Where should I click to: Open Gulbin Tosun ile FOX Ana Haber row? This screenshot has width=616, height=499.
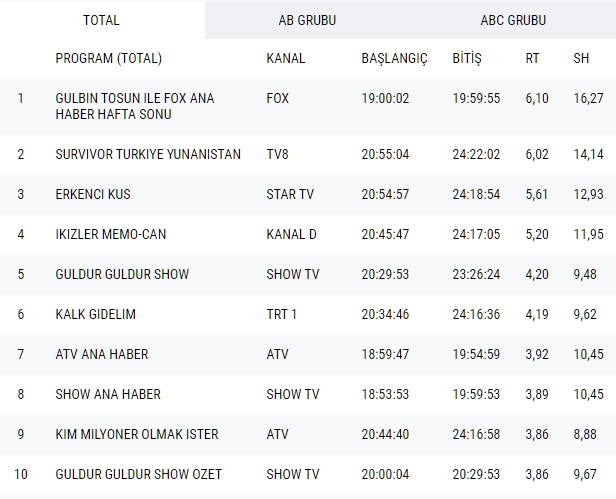pyautogui.click(x=134, y=106)
